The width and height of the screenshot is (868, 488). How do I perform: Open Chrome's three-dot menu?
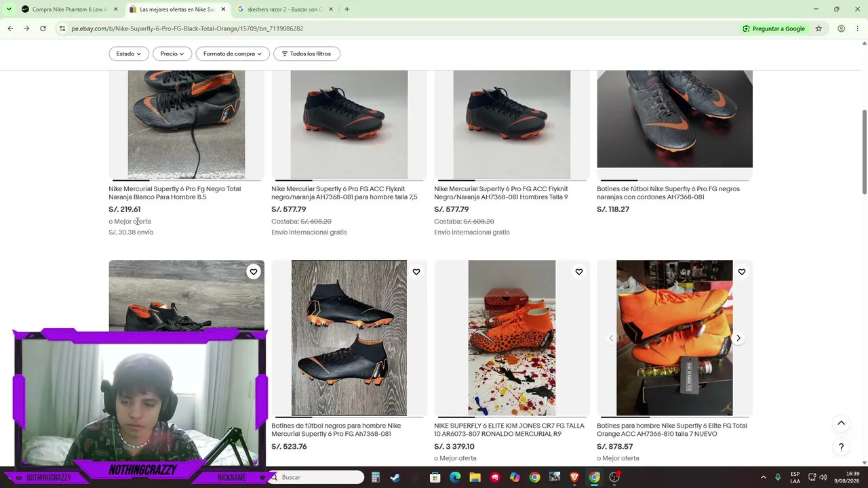[x=858, y=28]
